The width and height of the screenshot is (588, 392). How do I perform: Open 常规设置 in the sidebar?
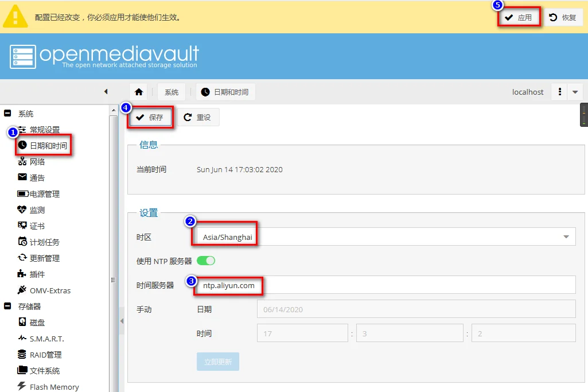click(x=39, y=130)
